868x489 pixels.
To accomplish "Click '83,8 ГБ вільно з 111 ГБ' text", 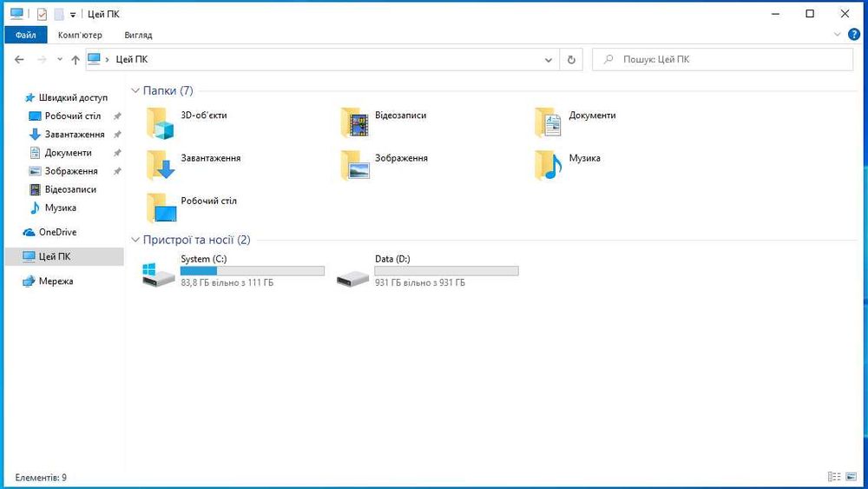I will tap(227, 282).
